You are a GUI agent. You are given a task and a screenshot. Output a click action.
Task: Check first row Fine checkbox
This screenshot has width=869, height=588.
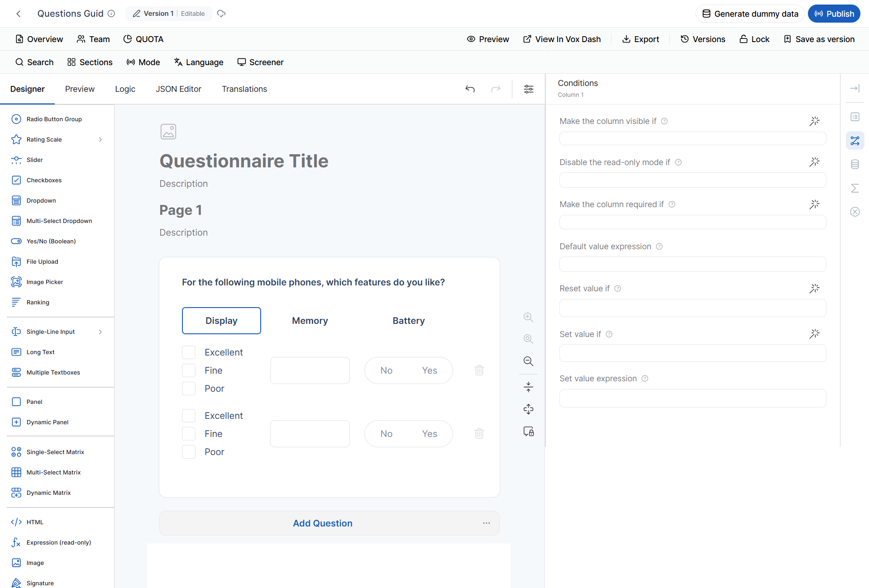click(x=189, y=370)
